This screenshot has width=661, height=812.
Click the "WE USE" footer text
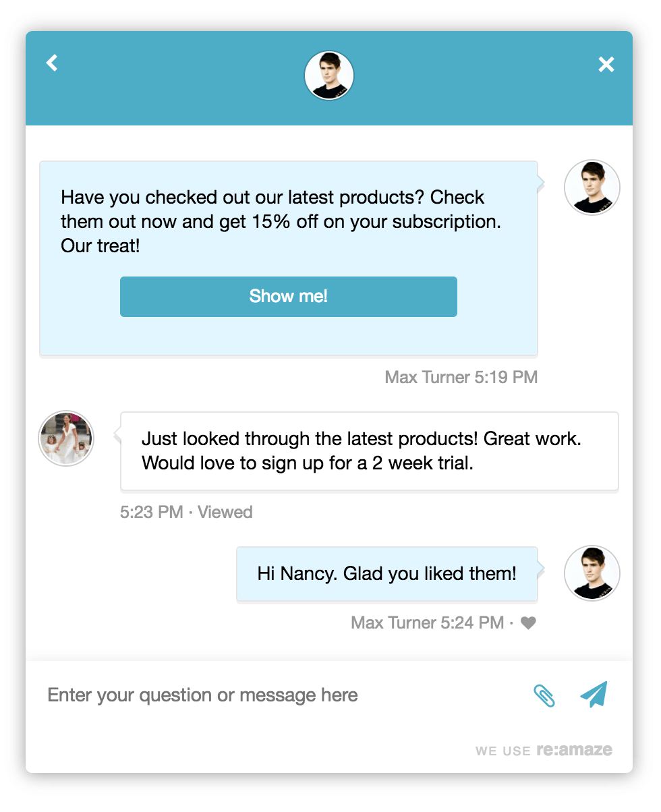(x=502, y=751)
